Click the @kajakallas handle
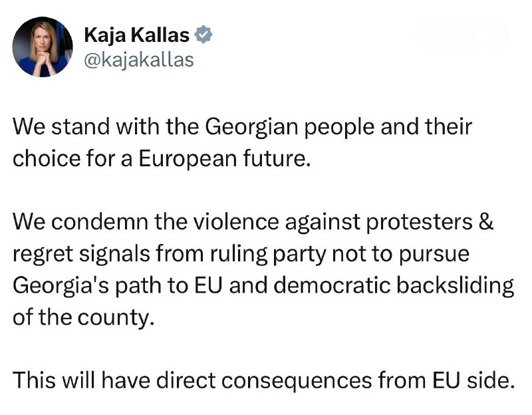 coord(139,60)
